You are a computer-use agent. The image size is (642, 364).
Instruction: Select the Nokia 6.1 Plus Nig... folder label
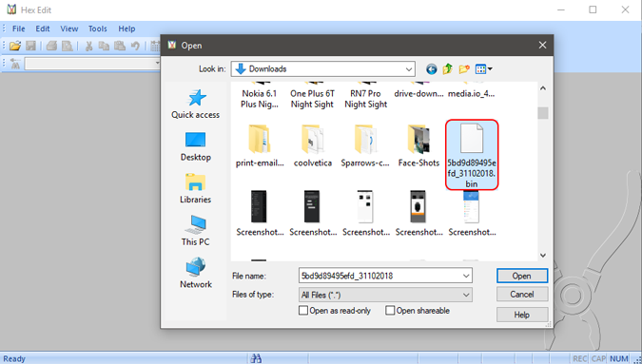pos(260,99)
